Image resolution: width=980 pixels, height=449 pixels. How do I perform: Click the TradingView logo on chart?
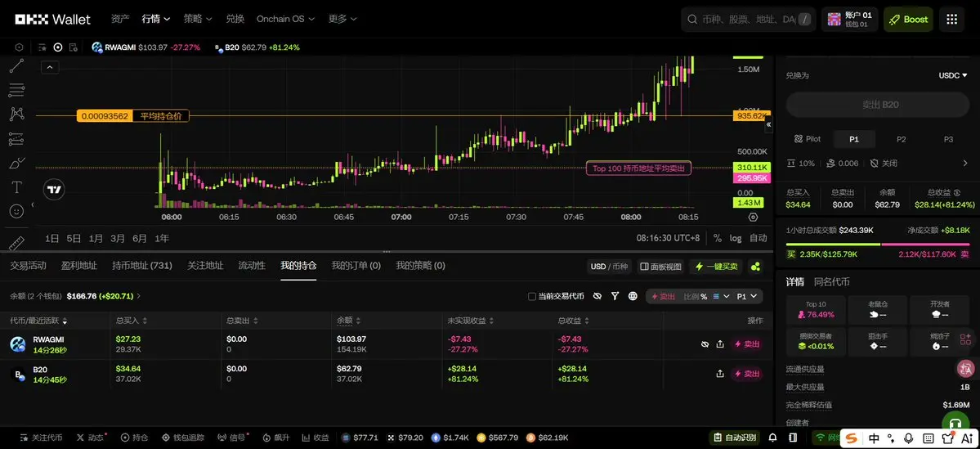55,190
